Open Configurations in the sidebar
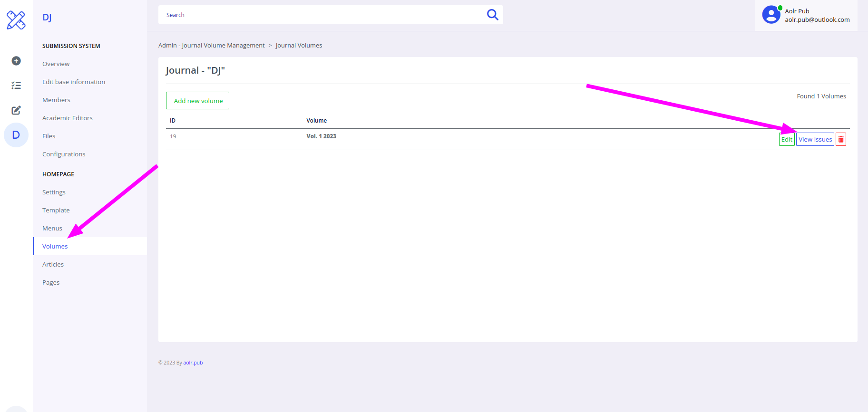Viewport: 868px width, 412px height. (64, 154)
